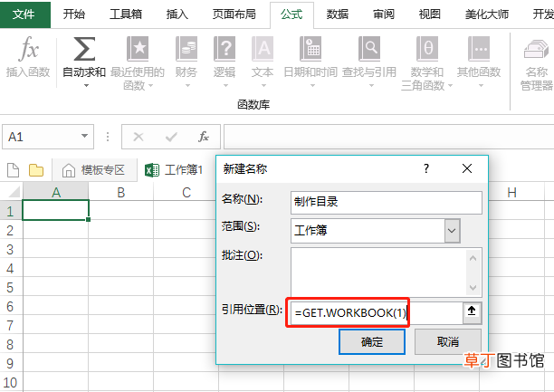Image resolution: width=554 pixels, height=392 pixels.
Task: Cancel the dialog with 取消
Action: pos(448,341)
